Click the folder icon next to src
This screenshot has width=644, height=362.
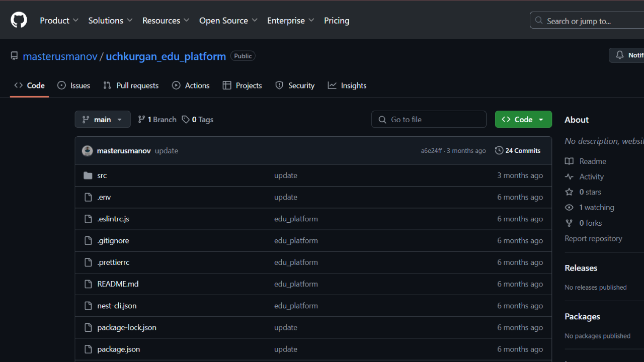(x=88, y=175)
